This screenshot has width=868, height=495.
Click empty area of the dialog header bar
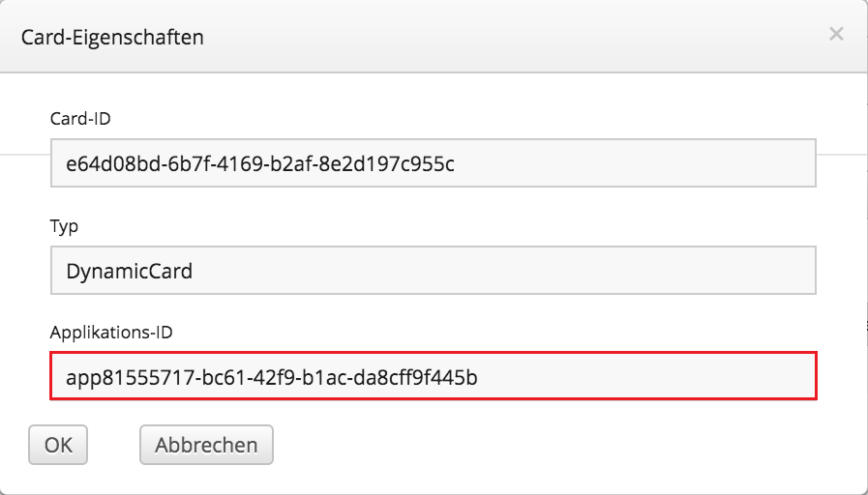[498, 36]
